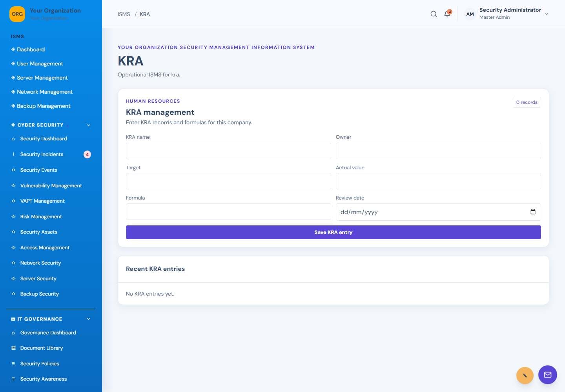The width and height of the screenshot is (565, 392).
Task: Click the Backup Management diamond icon
Action: click(13, 106)
